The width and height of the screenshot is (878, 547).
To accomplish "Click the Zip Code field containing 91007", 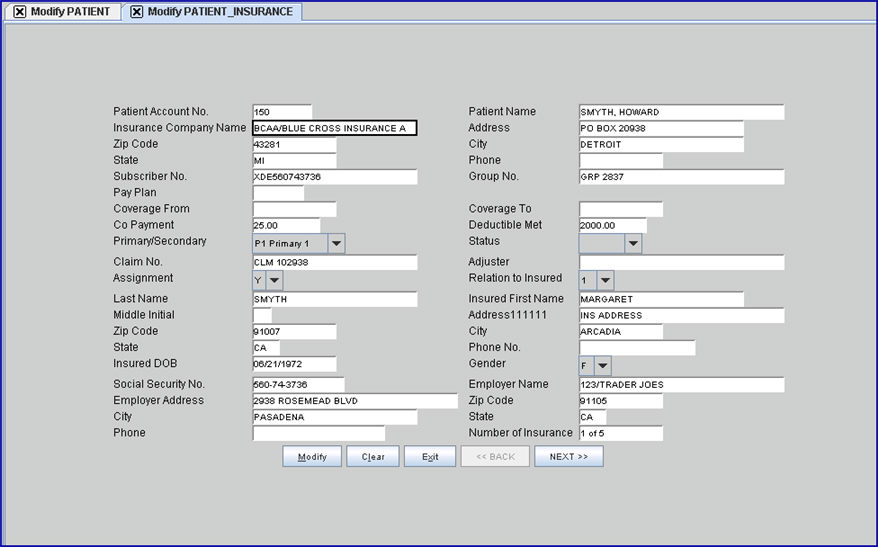I will click(x=295, y=332).
